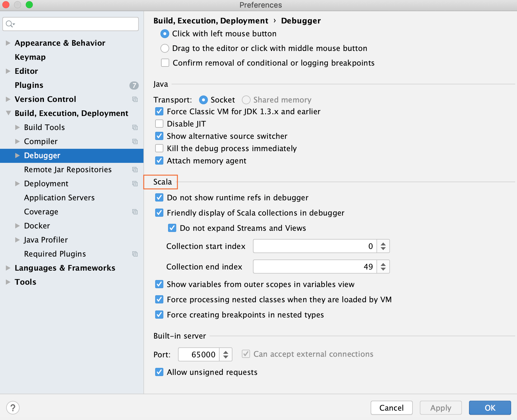Image resolution: width=517 pixels, height=420 pixels.
Task: Click the Collection end index stepper arrows
Action: point(383,267)
